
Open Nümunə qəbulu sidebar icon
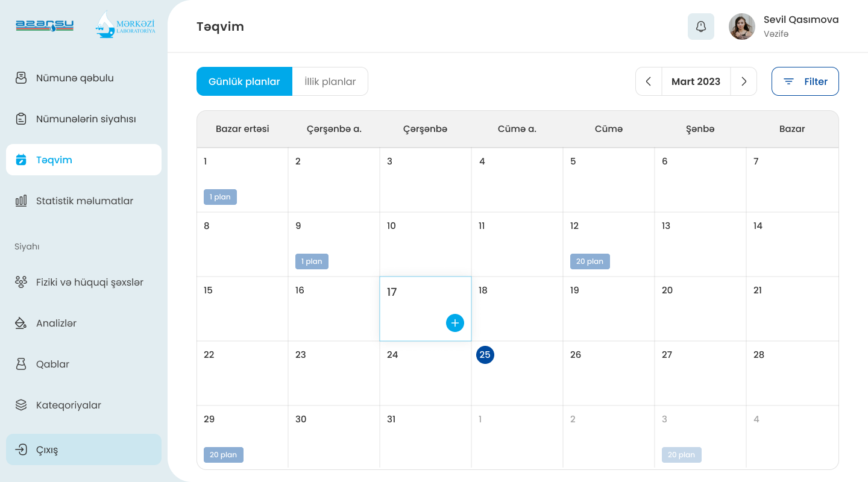point(21,78)
